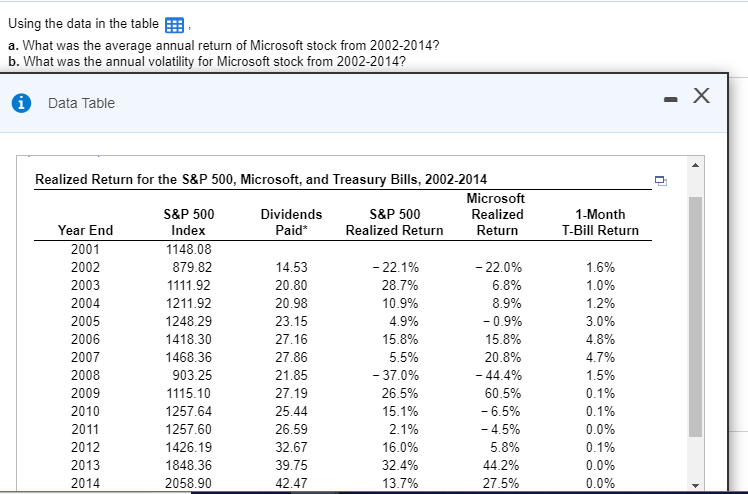The width and height of the screenshot is (748, 494).
Task: Select the 2003 year cell
Action: tap(85, 286)
